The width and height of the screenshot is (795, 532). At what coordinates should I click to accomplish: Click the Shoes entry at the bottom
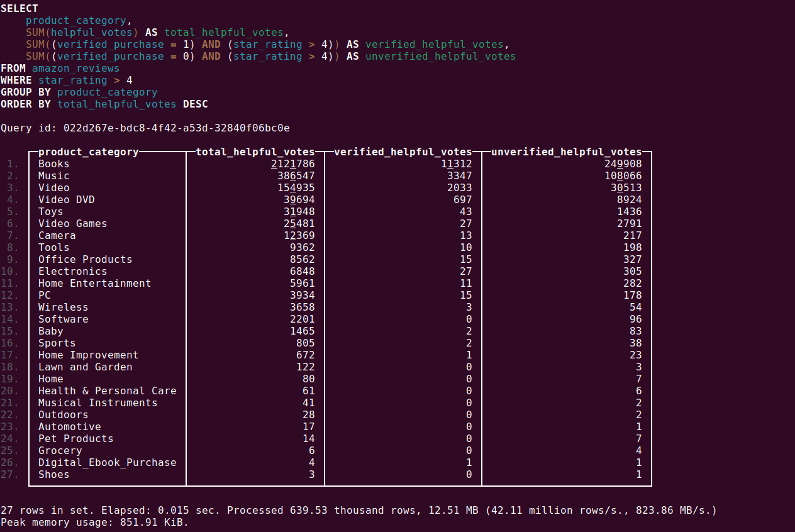pos(53,474)
